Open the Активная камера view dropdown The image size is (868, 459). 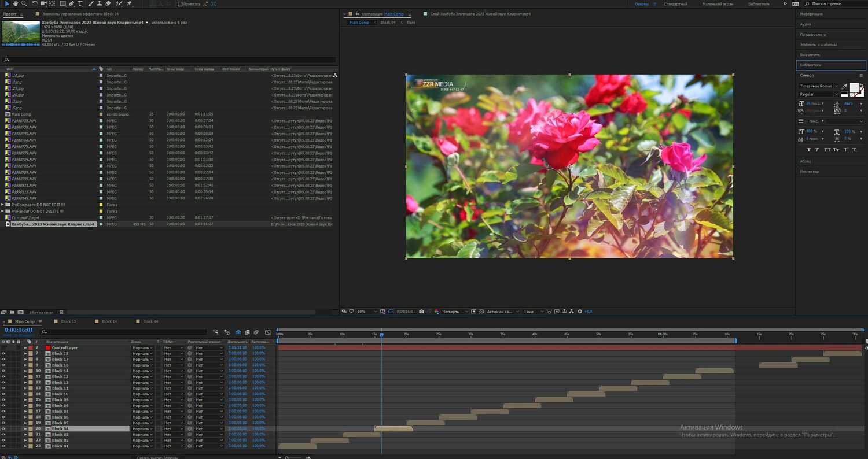pos(503,311)
